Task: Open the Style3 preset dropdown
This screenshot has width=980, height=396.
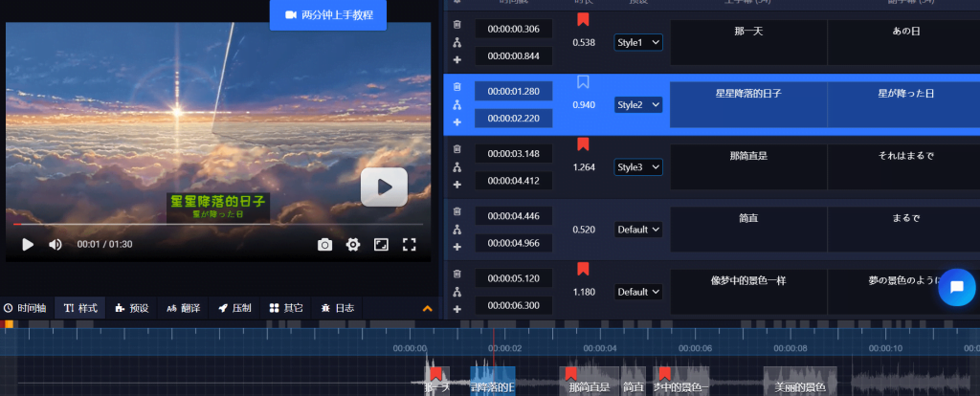Action: (638, 167)
